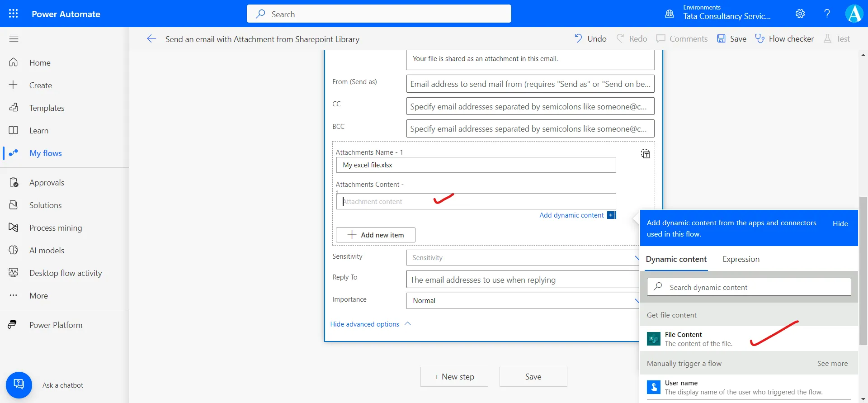Click the Approvals icon in sidebar
868x403 pixels.
tap(14, 182)
